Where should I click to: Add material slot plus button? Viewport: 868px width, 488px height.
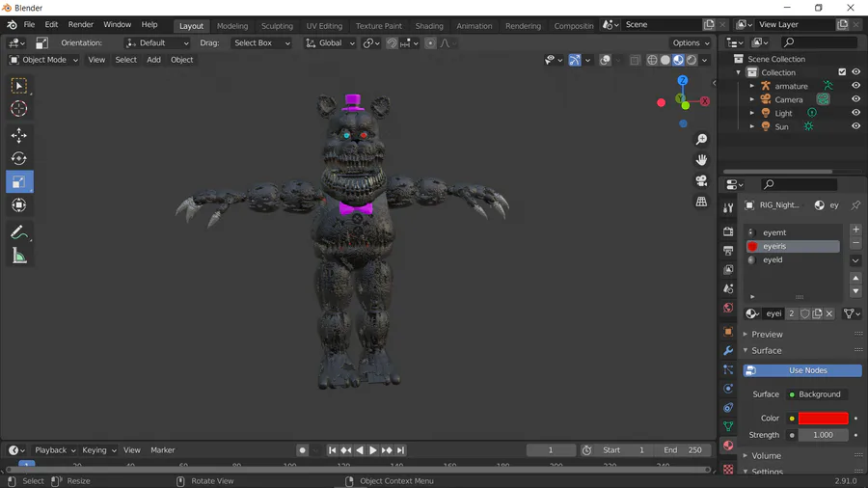tap(855, 230)
